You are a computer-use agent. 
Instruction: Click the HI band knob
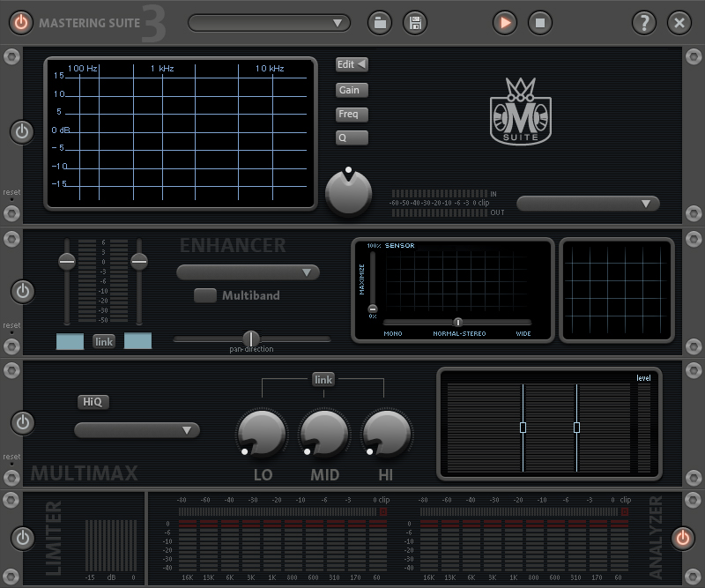(x=386, y=433)
